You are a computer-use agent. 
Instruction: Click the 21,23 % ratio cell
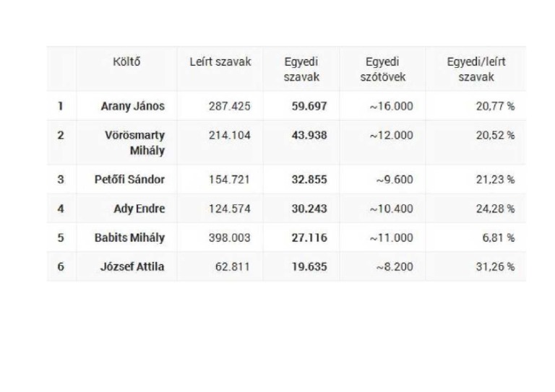coord(495,180)
